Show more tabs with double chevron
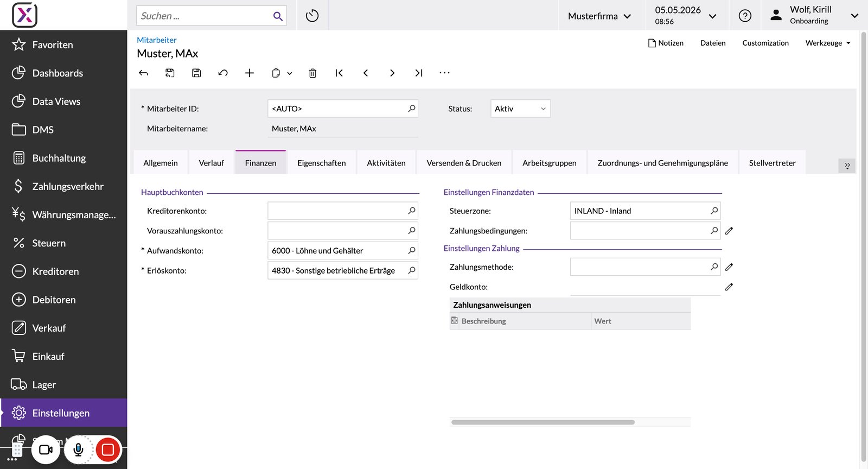The height and width of the screenshot is (469, 868). [847, 166]
